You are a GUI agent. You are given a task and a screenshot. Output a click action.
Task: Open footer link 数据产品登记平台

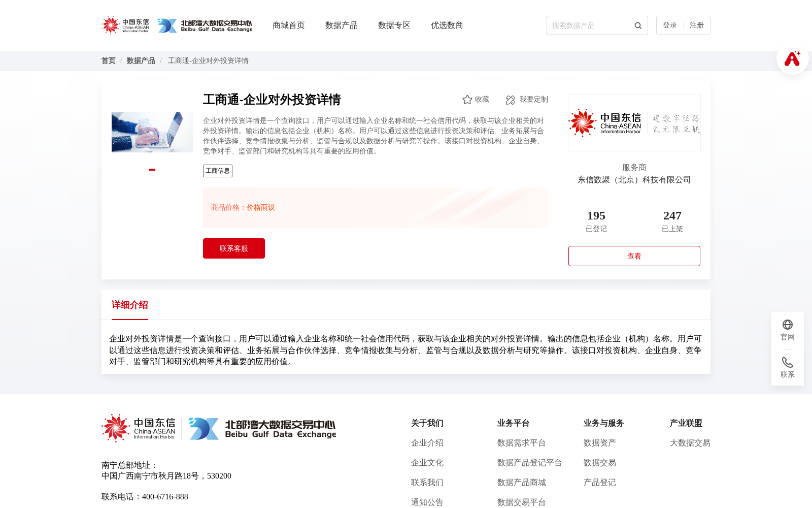tap(530, 463)
